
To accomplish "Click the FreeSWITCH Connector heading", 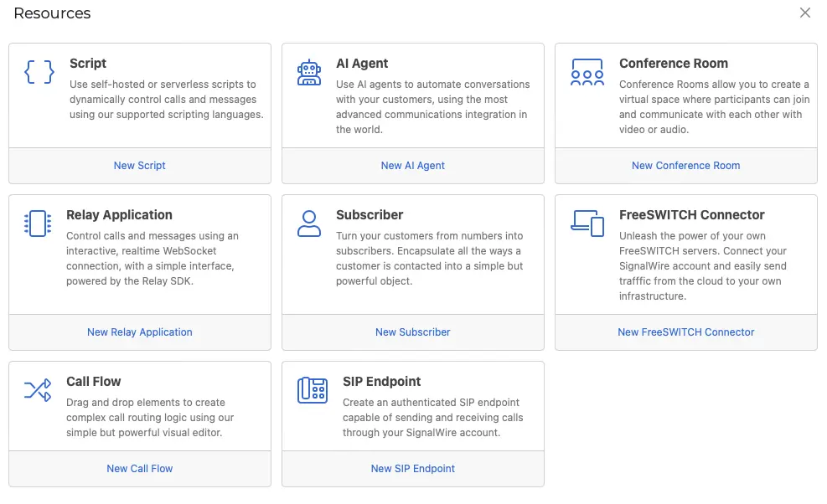I will [692, 214].
